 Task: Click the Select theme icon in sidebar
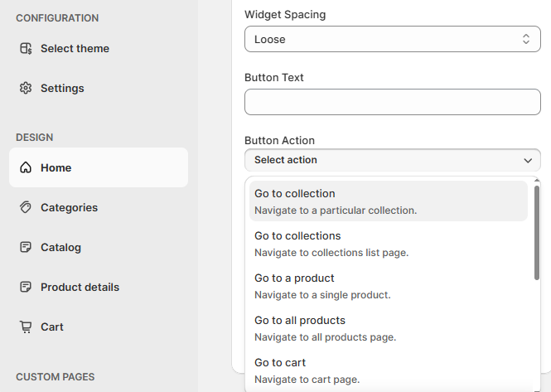(26, 49)
